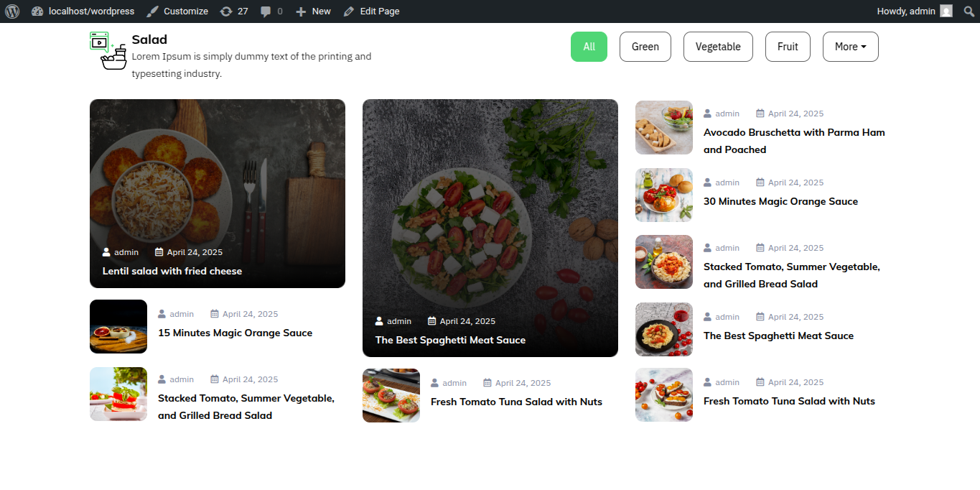Open Fresh Tomato Tuna Salad in middle column
The height and width of the screenshot is (490, 980).
(516, 402)
